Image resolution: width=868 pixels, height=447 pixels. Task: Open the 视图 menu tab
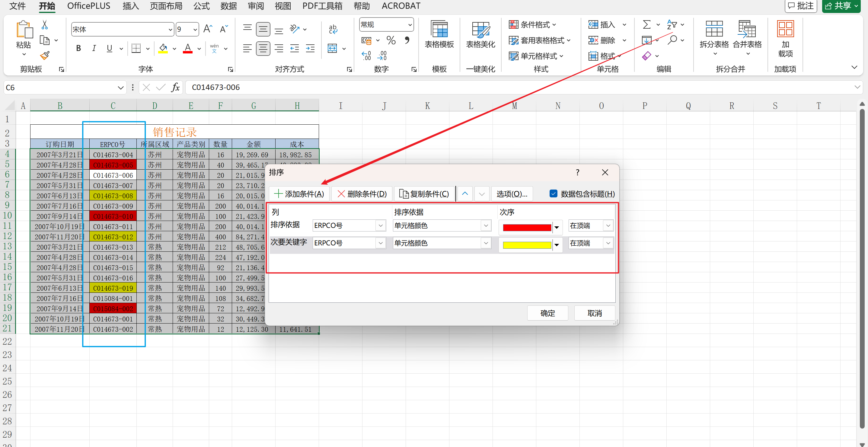pyautogui.click(x=283, y=6)
